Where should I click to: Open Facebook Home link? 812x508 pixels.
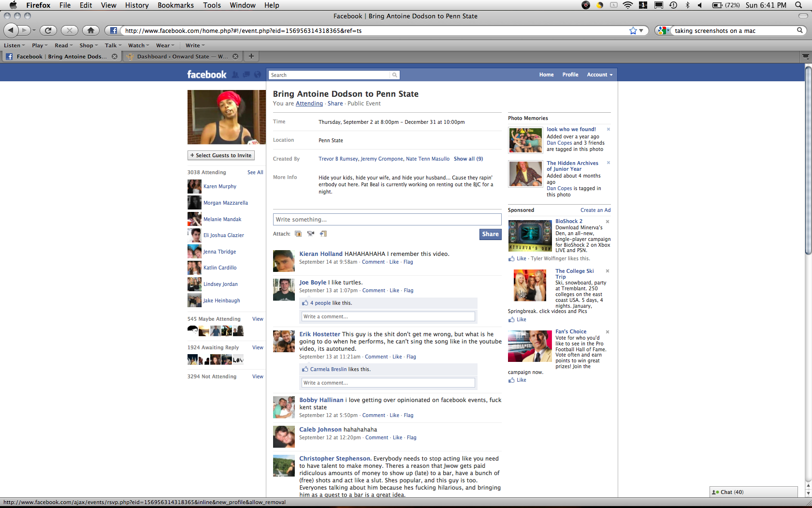coord(547,75)
